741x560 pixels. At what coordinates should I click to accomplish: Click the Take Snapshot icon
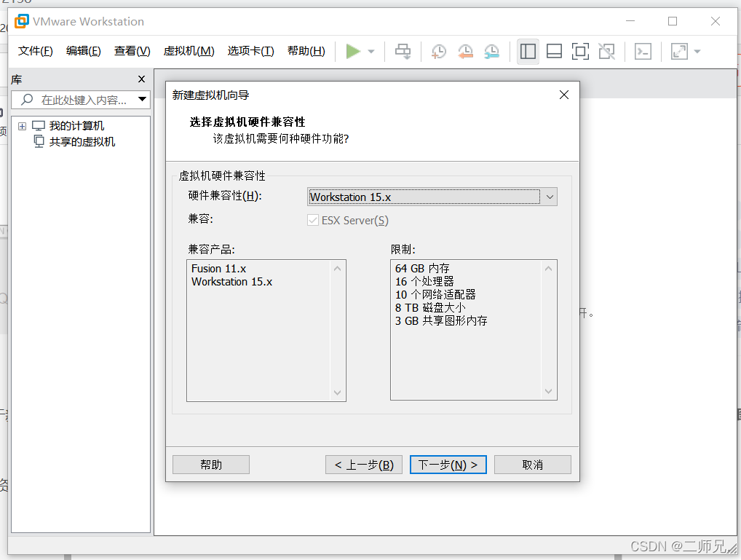438,51
